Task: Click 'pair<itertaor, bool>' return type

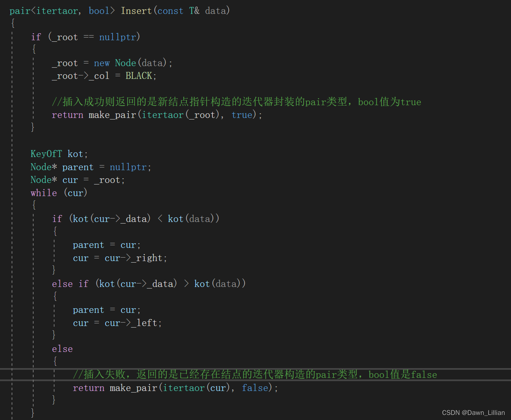Action: [x=62, y=11]
